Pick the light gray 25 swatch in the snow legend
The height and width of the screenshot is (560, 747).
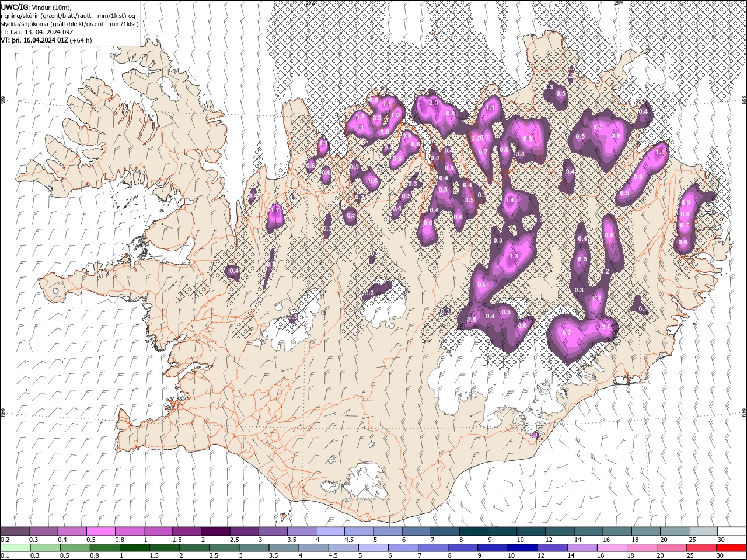[x=703, y=531]
